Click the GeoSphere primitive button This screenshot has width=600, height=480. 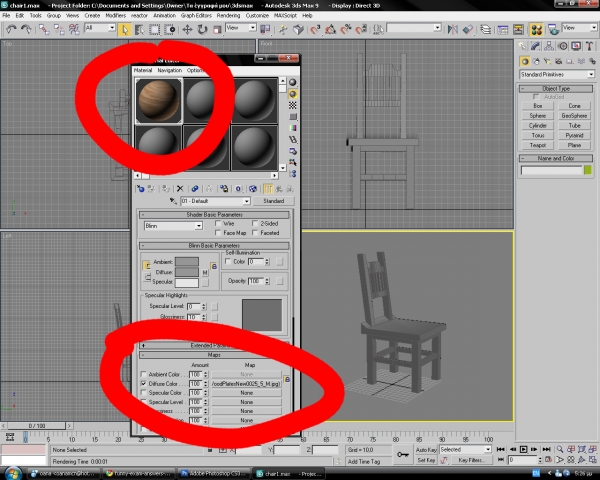click(x=574, y=115)
